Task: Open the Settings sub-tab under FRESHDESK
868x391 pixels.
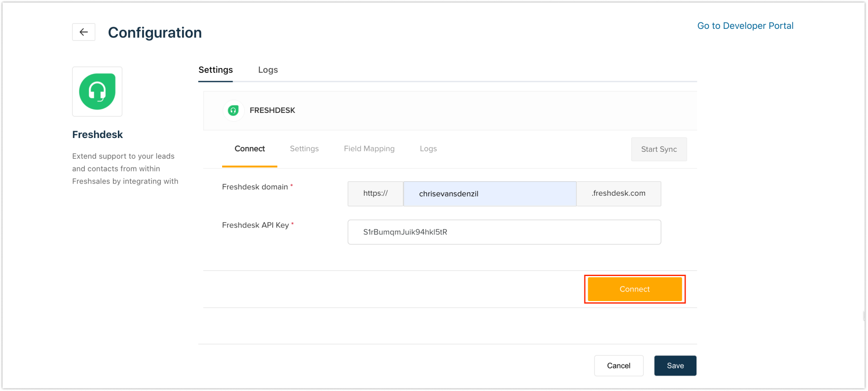Action: (x=304, y=149)
